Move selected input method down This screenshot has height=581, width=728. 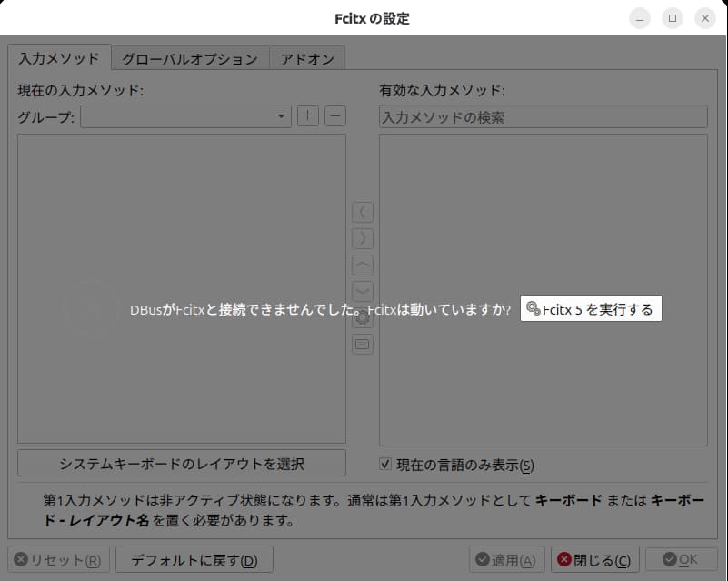(363, 292)
